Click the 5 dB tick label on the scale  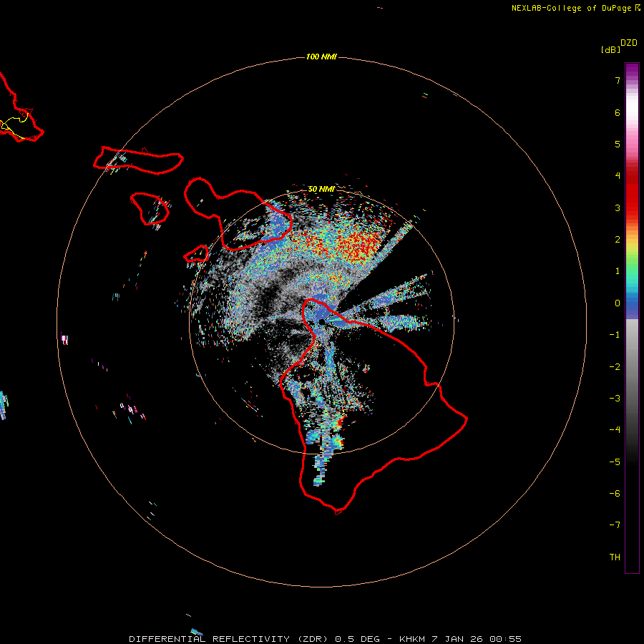(x=618, y=144)
